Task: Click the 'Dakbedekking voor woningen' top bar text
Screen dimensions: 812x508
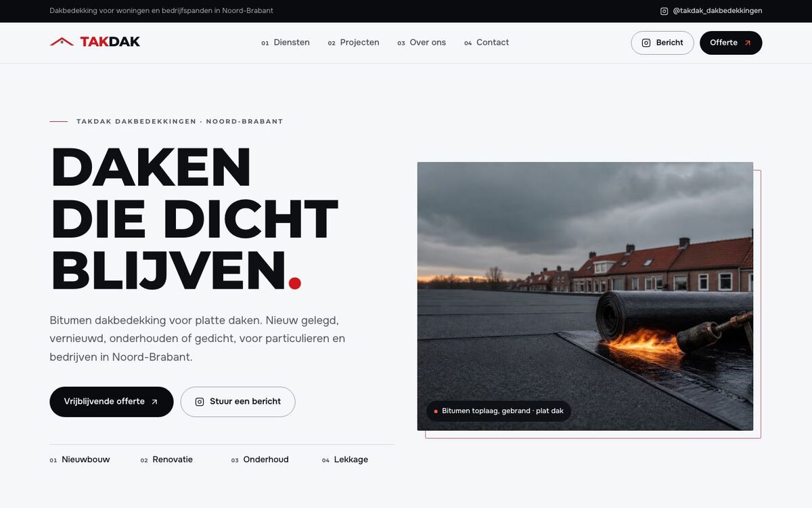Action: pyautogui.click(x=162, y=11)
